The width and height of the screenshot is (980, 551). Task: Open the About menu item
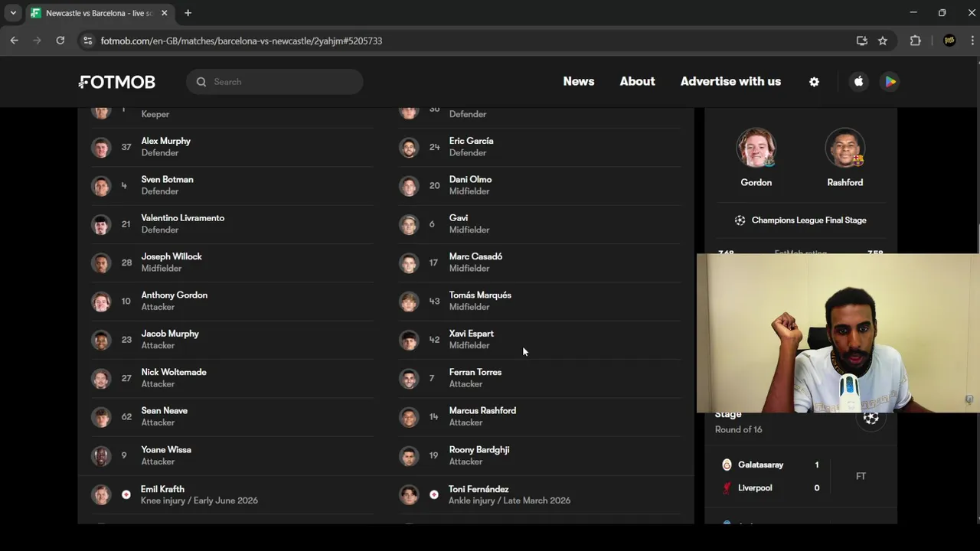pyautogui.click(x=637, y=81)
